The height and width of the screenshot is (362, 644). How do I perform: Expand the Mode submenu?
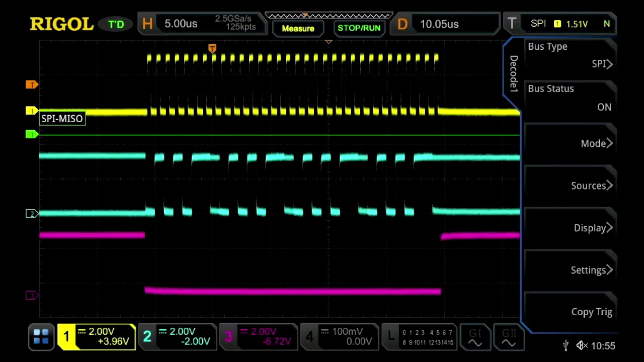click(570, 143)
